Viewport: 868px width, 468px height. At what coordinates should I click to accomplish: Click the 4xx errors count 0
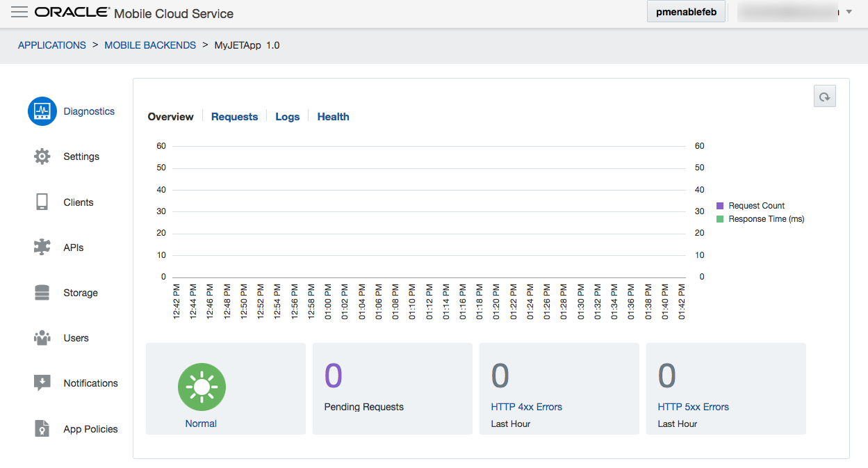tap(500, 376)
